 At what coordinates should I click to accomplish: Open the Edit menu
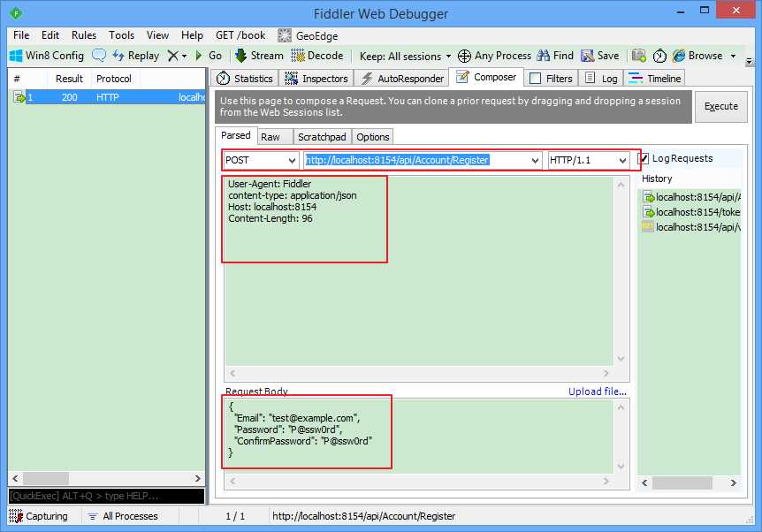point(50,35)
